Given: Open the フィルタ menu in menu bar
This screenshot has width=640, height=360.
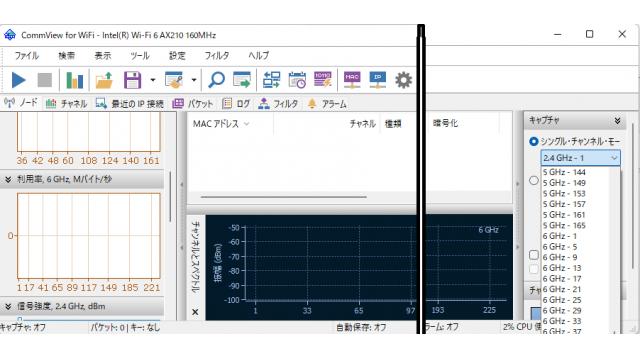Looking at the screenshot, I should (217, 56).
